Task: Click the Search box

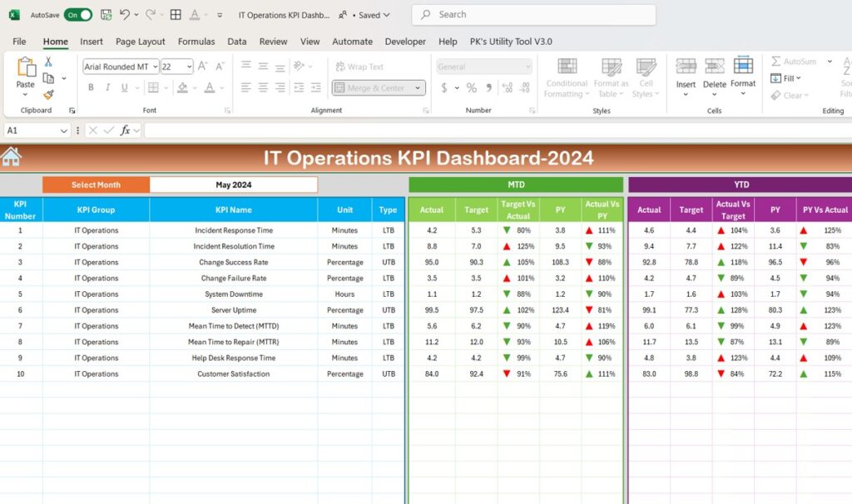Action: (533, 15)
